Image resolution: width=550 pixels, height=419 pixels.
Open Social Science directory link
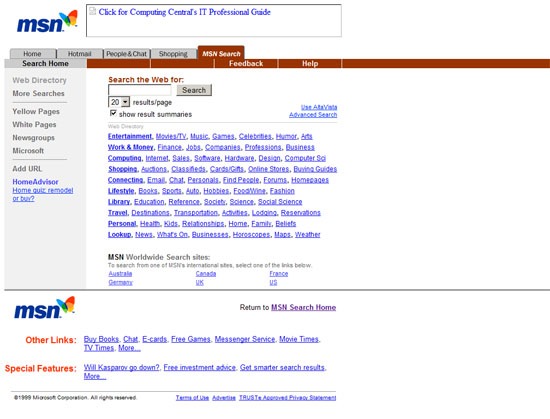pyautogui.click(x=280, y=202)
